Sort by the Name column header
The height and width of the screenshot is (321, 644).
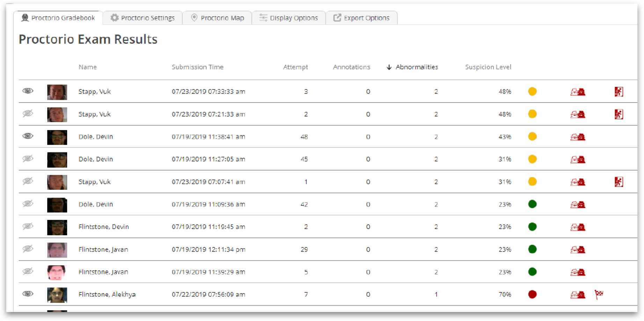coord(88,67)
